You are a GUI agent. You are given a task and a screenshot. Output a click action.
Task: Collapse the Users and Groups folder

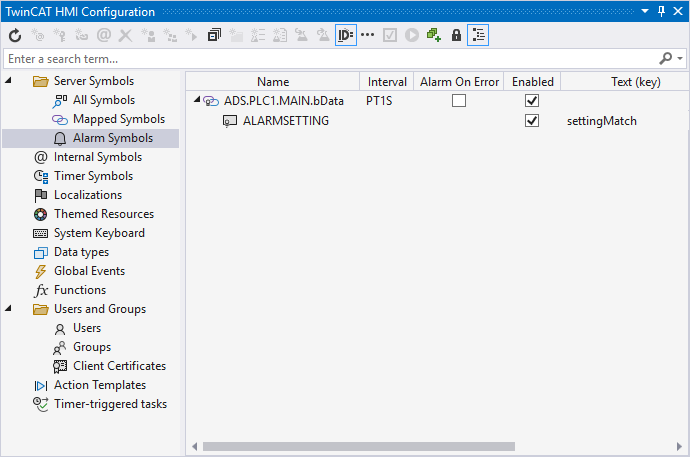(8, 308)
